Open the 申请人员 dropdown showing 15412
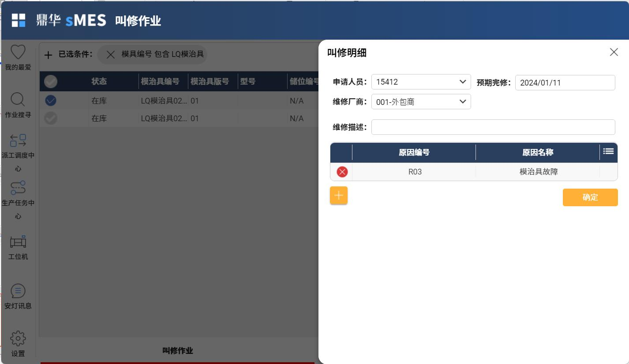 point(421,82)
